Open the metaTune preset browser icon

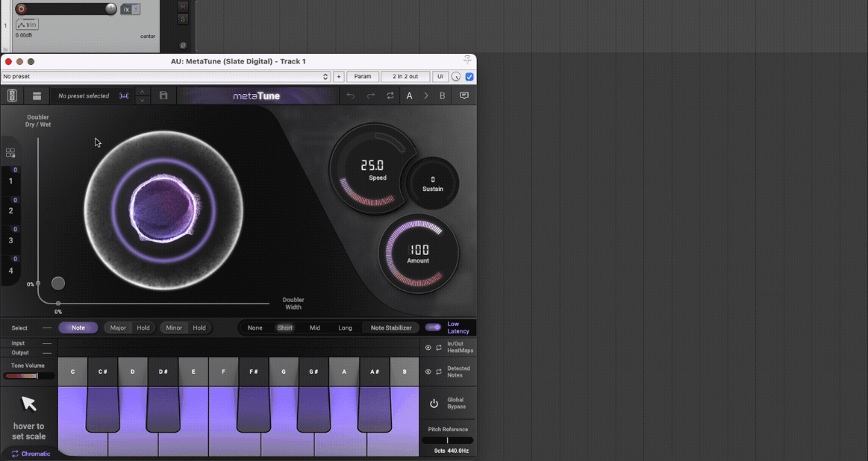[x=37, y=95]
